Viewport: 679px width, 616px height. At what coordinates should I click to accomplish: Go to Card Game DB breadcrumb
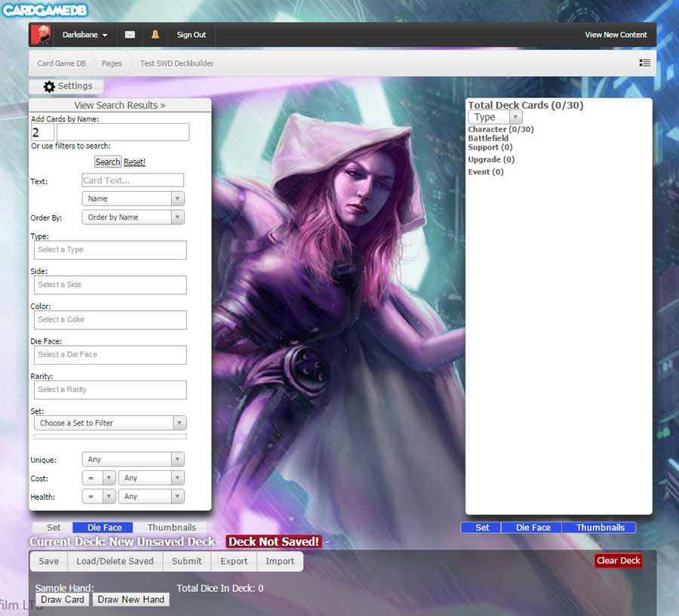pos(62,63)
